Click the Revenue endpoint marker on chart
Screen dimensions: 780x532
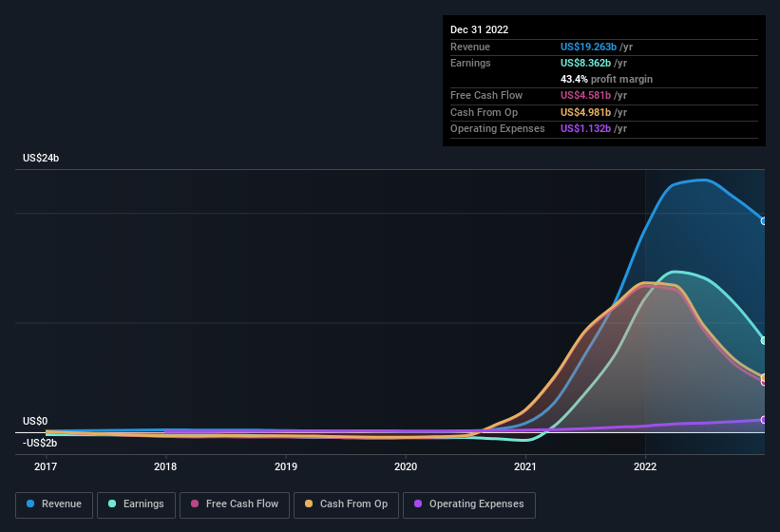click(764, 220)
